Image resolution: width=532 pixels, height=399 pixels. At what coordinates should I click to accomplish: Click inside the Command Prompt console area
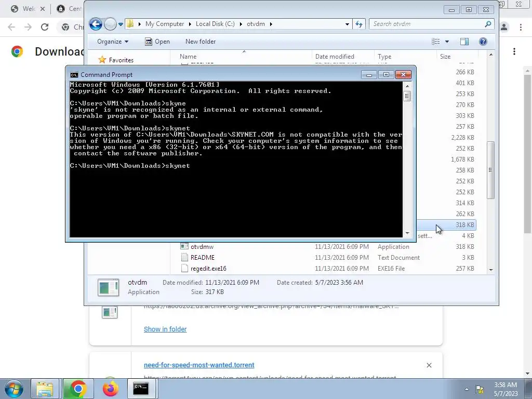(236, 159)
